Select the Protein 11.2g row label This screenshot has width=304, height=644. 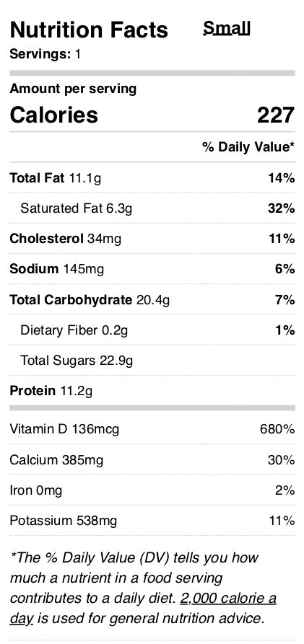pyautogui.click(x=51, y=391)
